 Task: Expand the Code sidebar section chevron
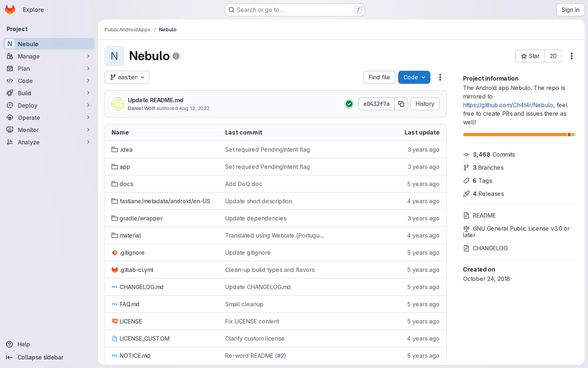click(88, 81)
